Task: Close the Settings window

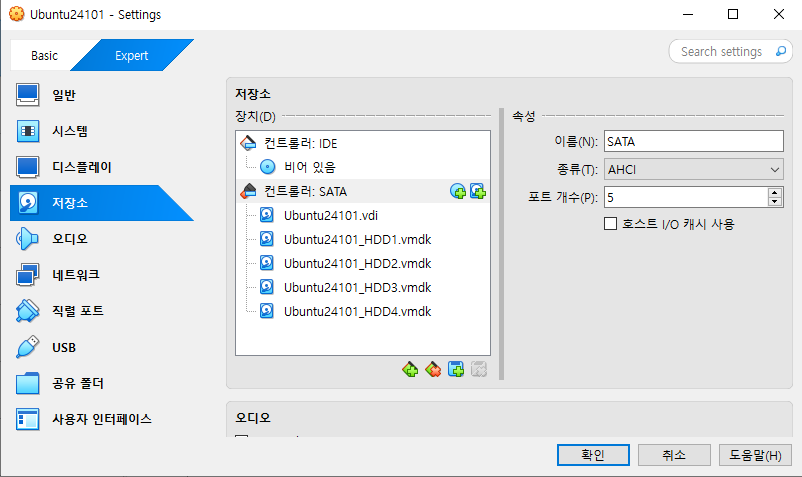Action: tap(778, 14)
